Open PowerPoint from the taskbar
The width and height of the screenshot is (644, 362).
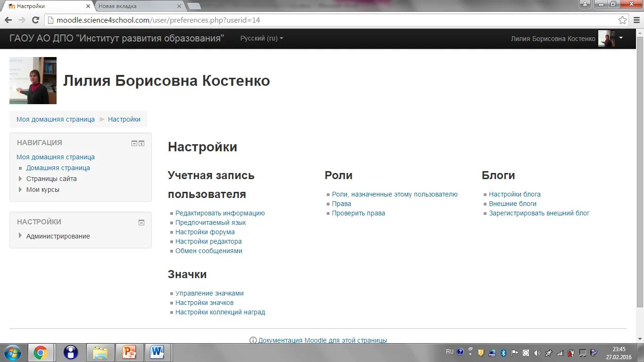pyautogui.click(x=129, y=353)
